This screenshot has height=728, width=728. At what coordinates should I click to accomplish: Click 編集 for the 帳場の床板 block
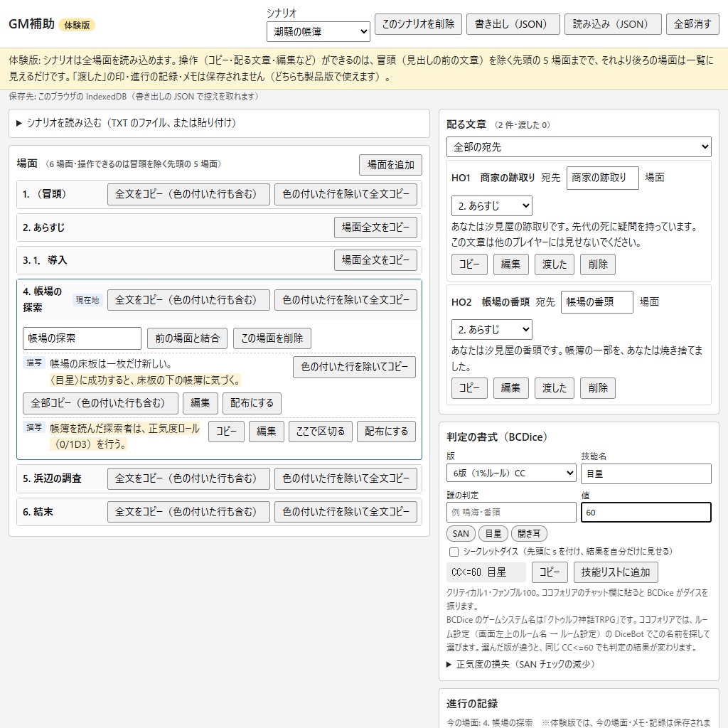click(x=200, y=404)
